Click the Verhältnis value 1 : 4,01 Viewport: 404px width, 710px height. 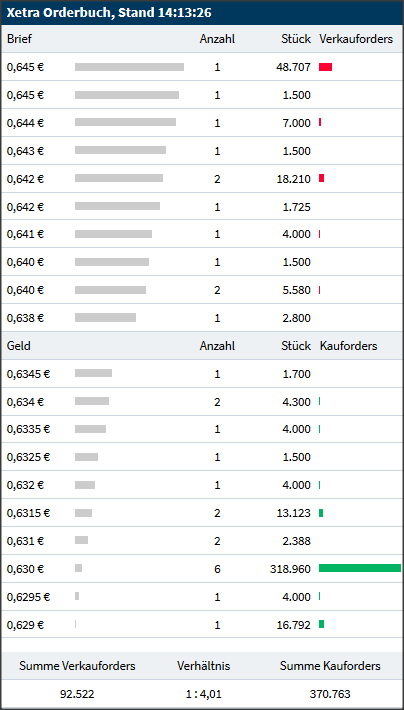tap(203, 694)
